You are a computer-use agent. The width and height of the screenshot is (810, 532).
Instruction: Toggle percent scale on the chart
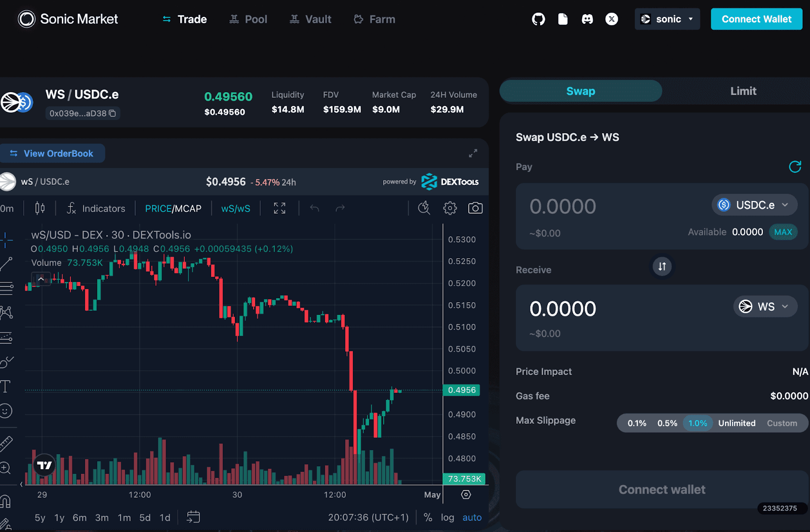(x=428, y=517)
